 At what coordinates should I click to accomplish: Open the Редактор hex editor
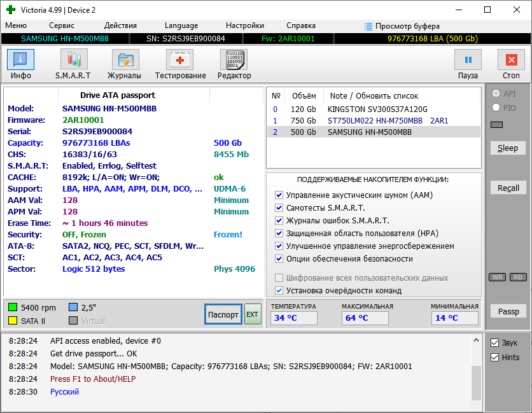pyautogui.click(x=234, y=64)
